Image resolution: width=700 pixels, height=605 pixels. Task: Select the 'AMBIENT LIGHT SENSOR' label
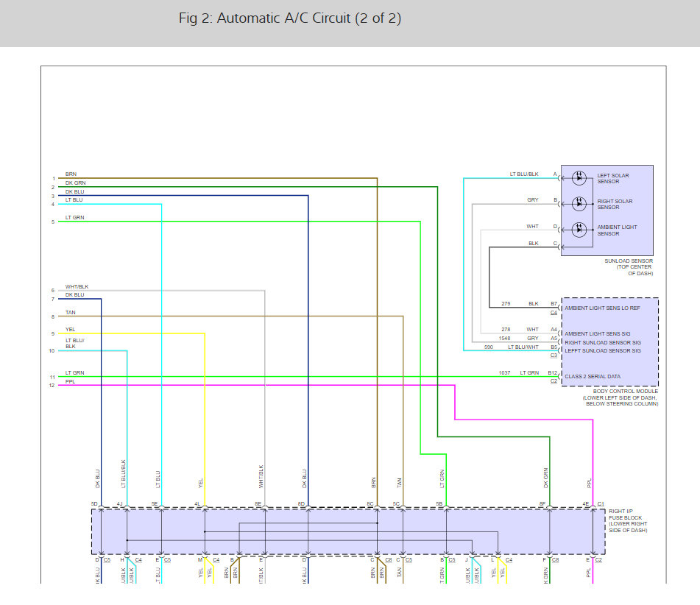(x=617, y=230)
